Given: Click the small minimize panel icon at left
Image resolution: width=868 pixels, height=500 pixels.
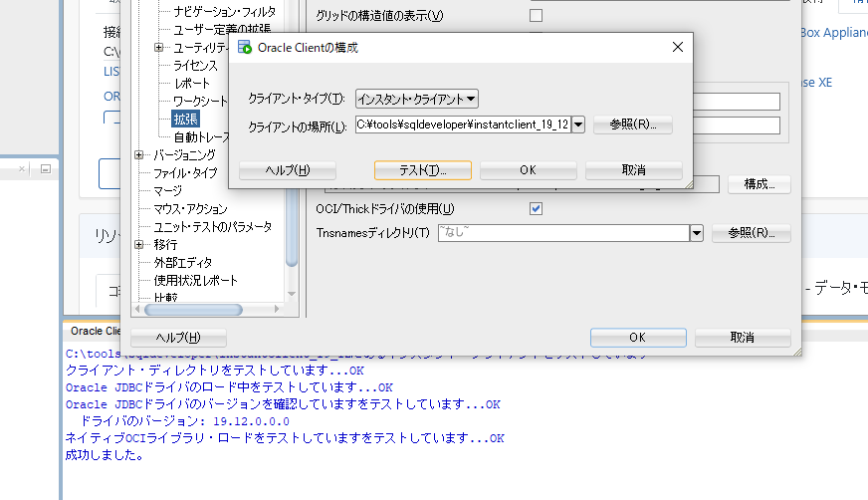Looking at the screenshot, I should (x=45, y=170).
